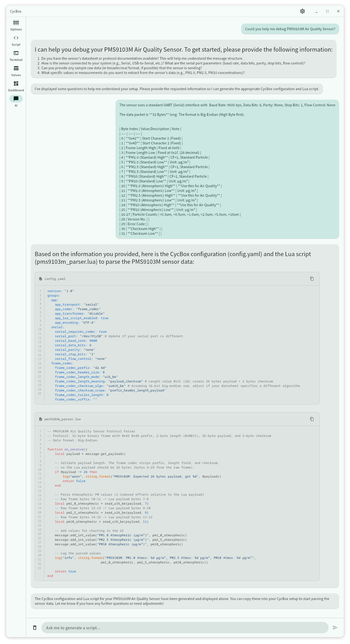The image size is (350, 644).
Task: Maximize the CycBox window
Action: click(x=327, y=11)
